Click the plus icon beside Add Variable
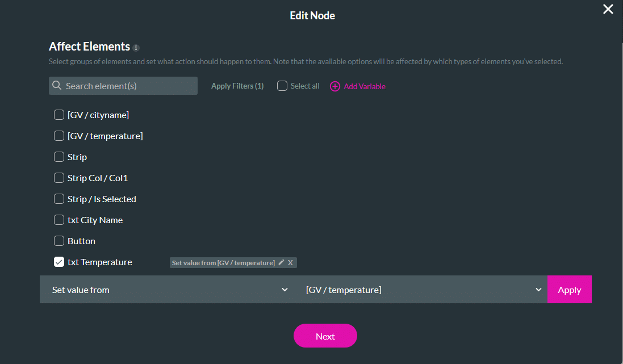623x364 pixels. [334, 86]
